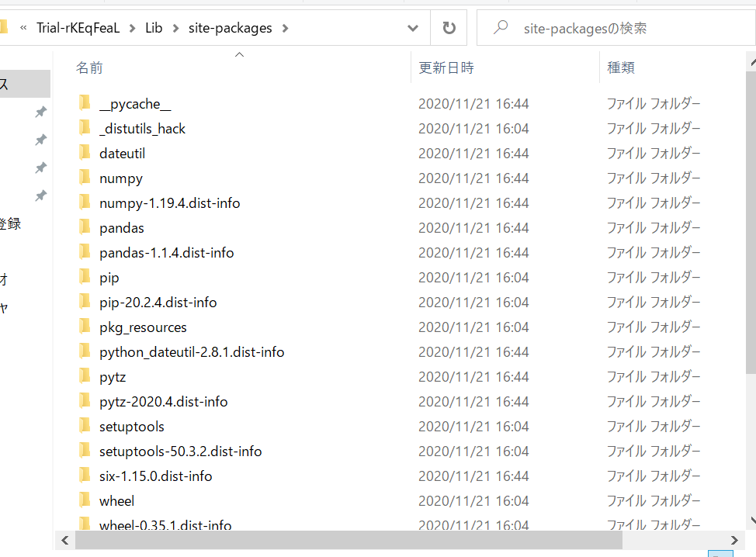Select Lib in breadcrumb path

[x=154, y=28]
